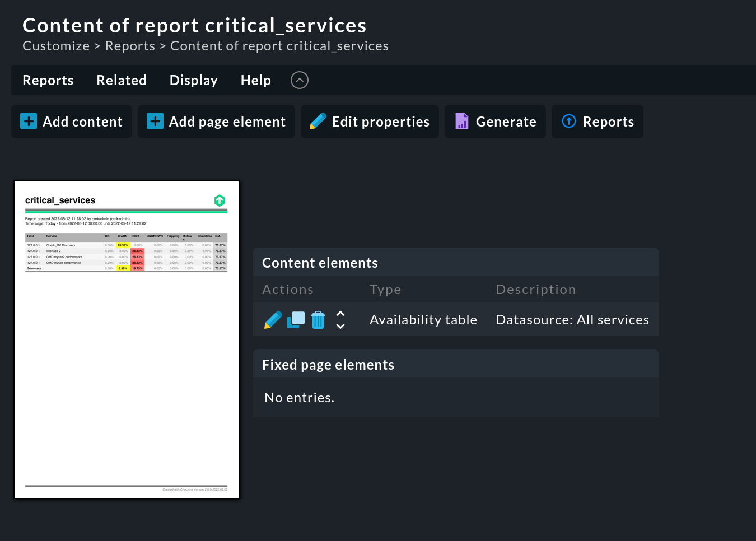Viewport: 756px width, 541px height.
Task: Delete the Availability table using trash icon
Action: [x=318, y=319]
